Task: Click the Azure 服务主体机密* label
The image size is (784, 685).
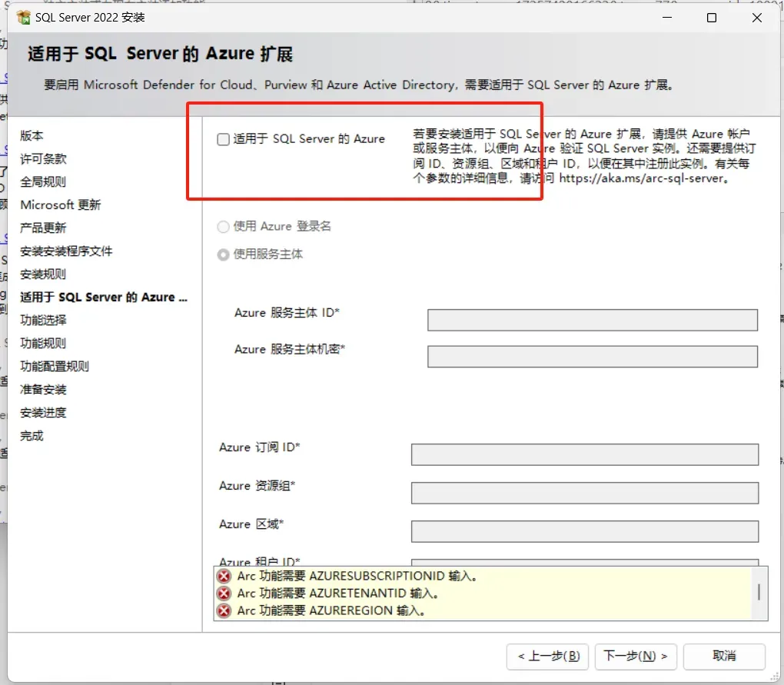Action: tap(290, 350)
